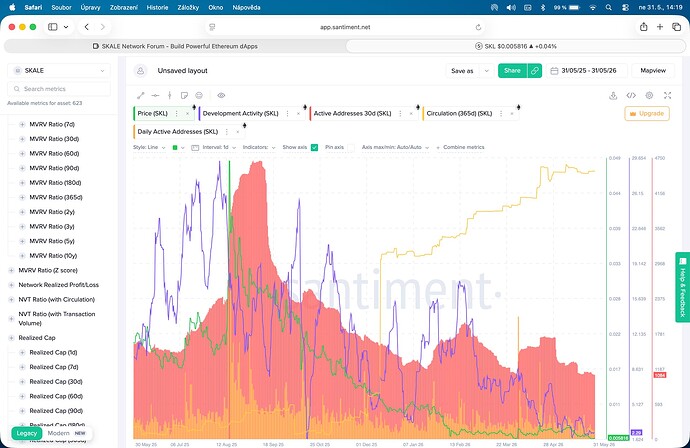Reload the Safari page

pyautogui.click(x=478, y=27)
